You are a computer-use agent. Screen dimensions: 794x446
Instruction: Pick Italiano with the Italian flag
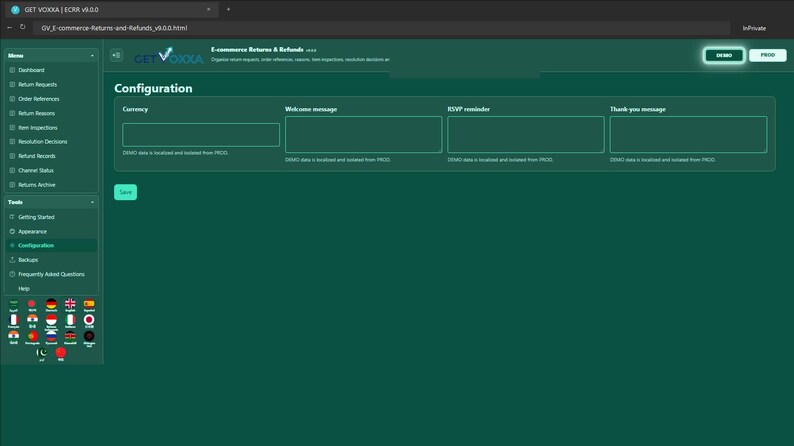tap(70, 321)
